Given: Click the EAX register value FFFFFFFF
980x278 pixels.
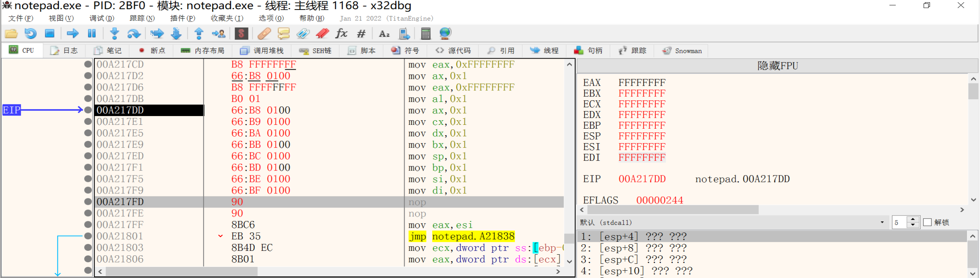Looking at the screenshot, I should click(x=642, y=83).
